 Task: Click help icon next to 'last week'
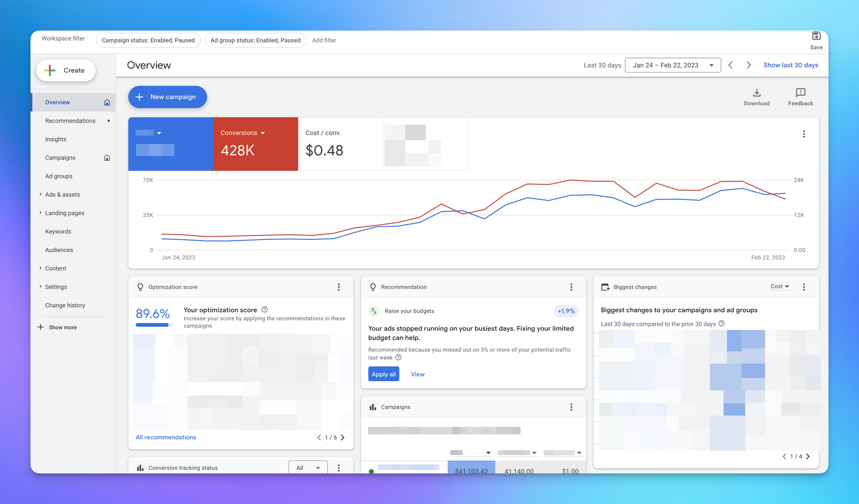click(398, 357)
